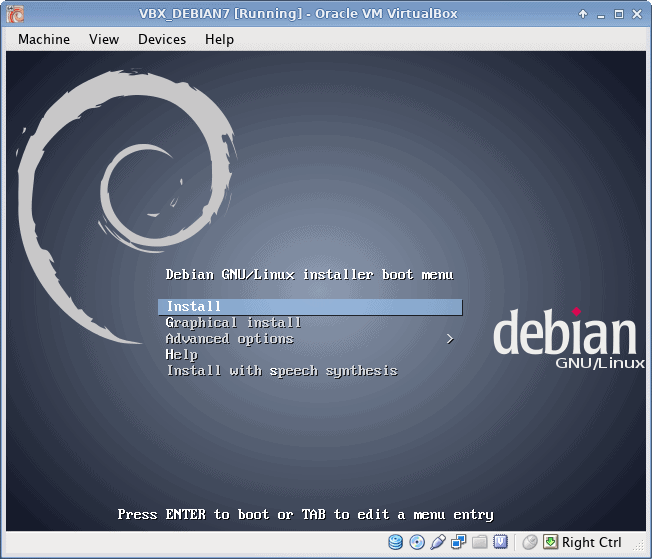Close the VirtualBox window

pos(637,14)
